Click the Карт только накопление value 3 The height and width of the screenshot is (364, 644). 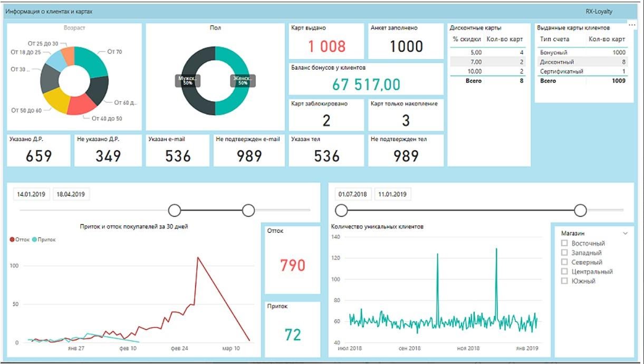click(x=406, y=121)
